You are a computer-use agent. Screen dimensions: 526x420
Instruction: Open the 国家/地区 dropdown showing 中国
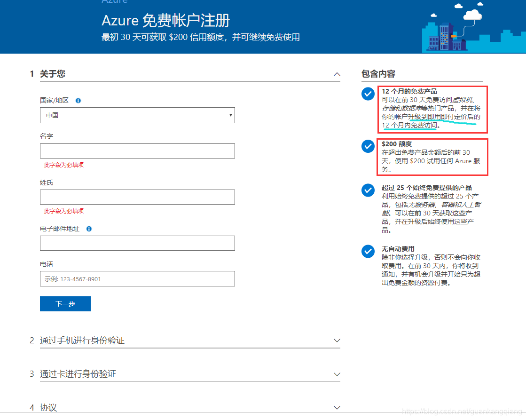click(x=137, y=115)
